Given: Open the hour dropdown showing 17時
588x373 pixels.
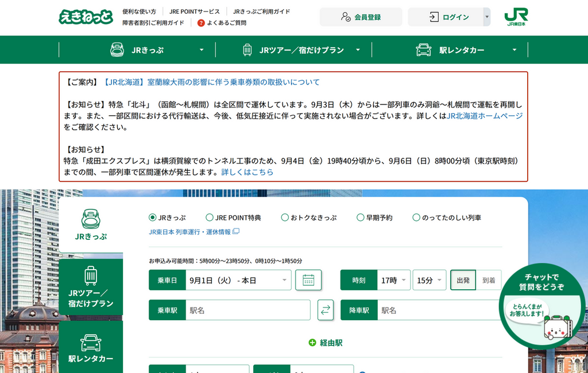Looking at the screenshot, I should click(x=394, y=280).
